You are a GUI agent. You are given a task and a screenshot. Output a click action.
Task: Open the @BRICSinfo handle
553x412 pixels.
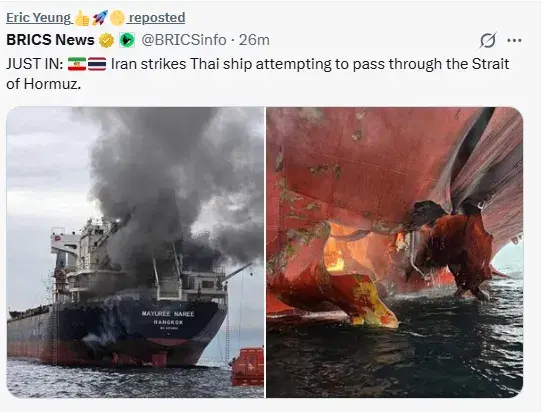point(184,40)
